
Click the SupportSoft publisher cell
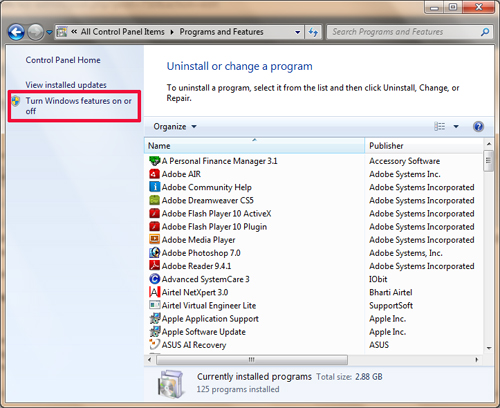(x=391, y=305)
